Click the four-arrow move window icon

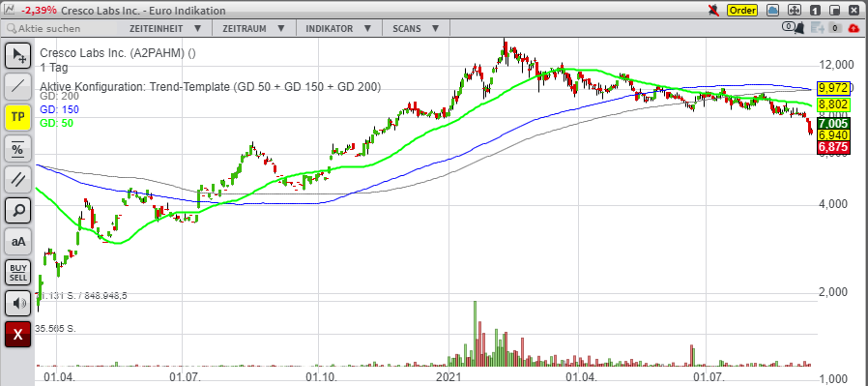794,10
